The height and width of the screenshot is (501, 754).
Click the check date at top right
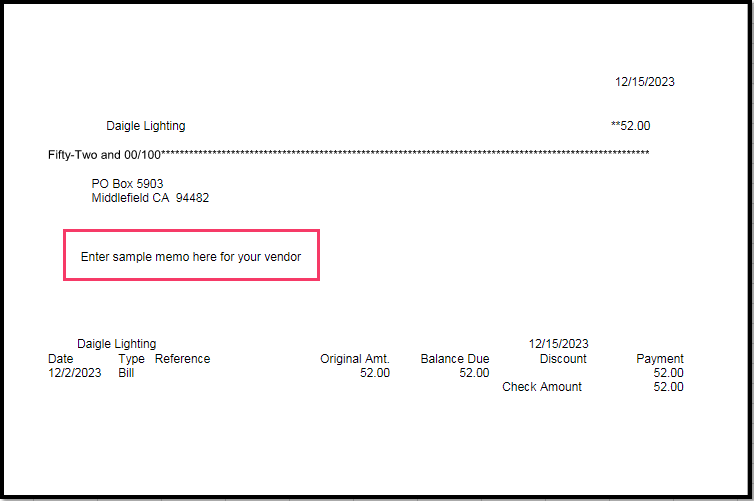tap(644, 82)
